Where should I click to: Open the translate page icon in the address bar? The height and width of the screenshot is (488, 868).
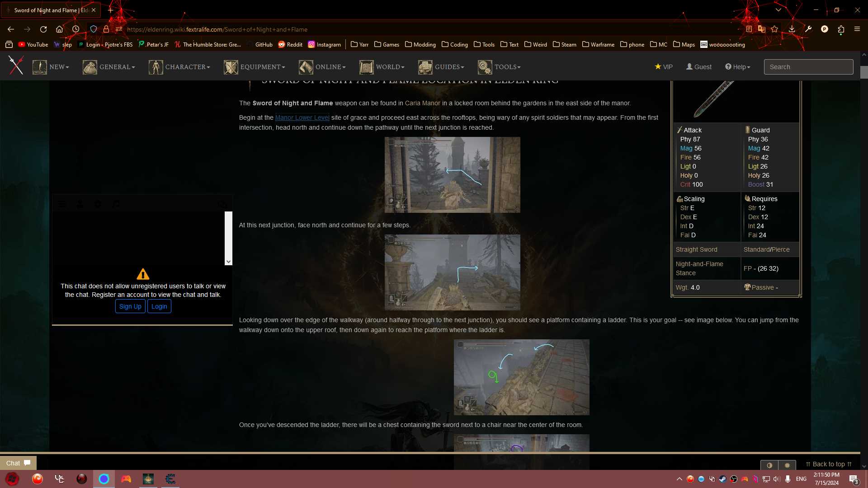point(762,29)
